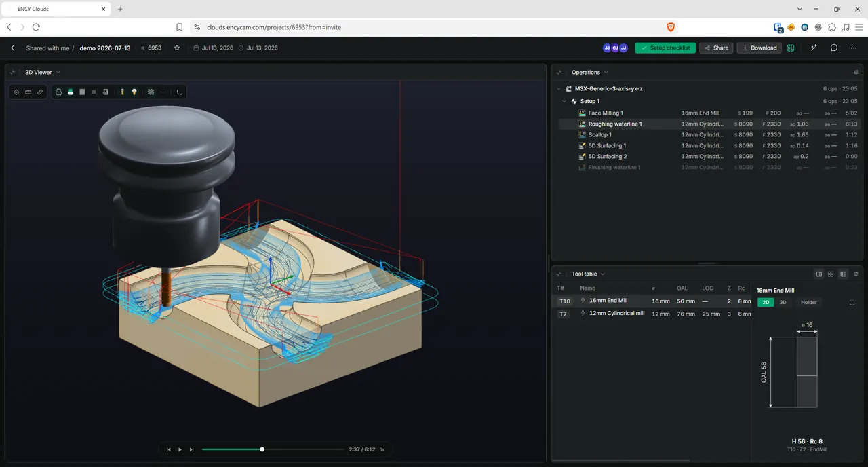Select the Roughing waterline 1 operation
The height and width of the screenshot is (467, 868).
(x=709, y=124)
